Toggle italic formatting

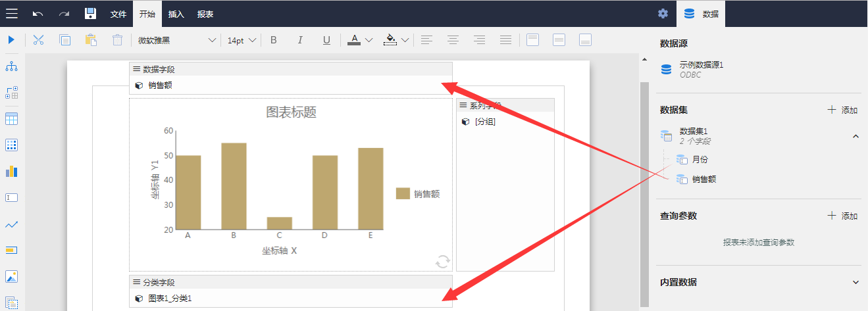point(300,40)
